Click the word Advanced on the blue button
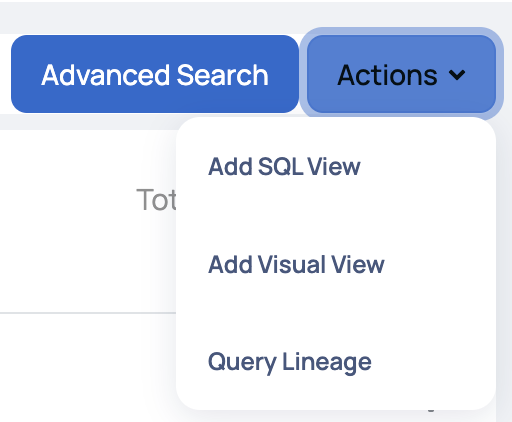Screen dimensions: 512x422 point(106,75)
